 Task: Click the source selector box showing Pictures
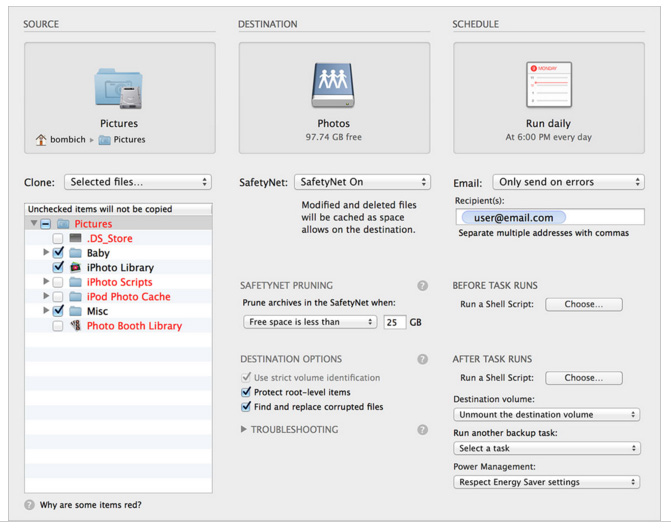(120, 98)
